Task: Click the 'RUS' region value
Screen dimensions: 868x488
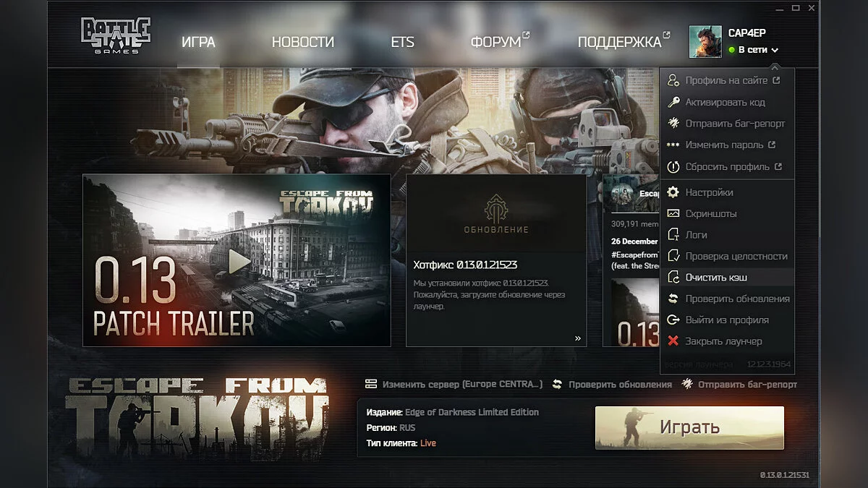Action: 408,427
